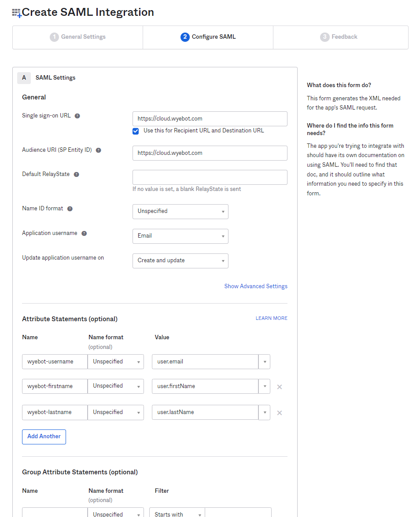Click 'If no value is set' hint text

click(187, 189)
